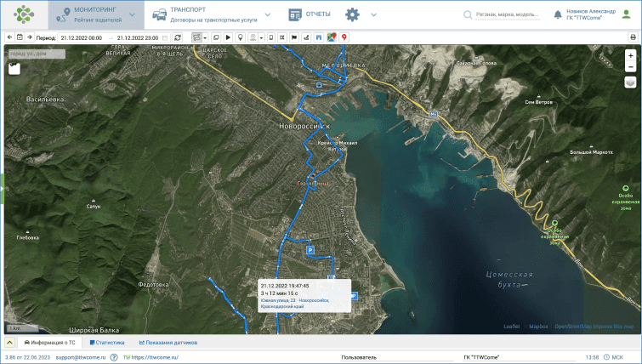
Task: Switch to Показания датчиков tab
Action: pos(168,342)
